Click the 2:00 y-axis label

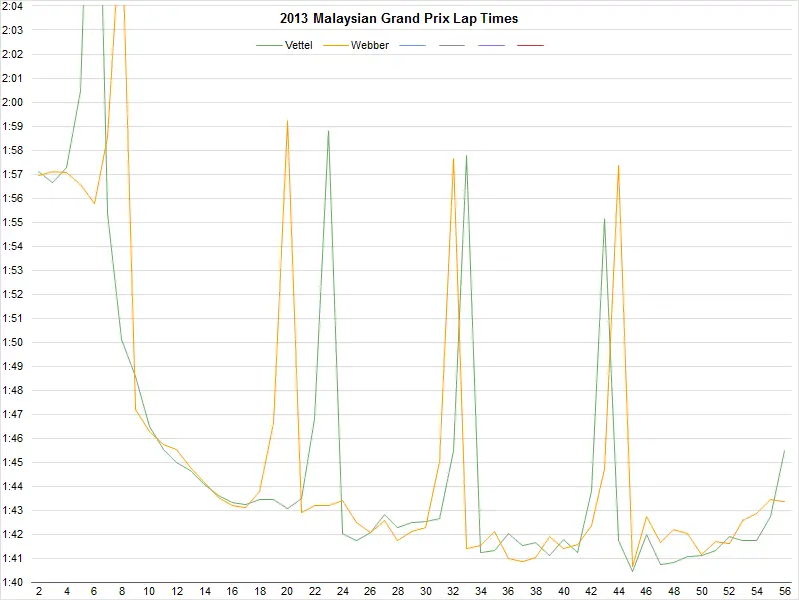pyautogui.click(x=13, y=102)
